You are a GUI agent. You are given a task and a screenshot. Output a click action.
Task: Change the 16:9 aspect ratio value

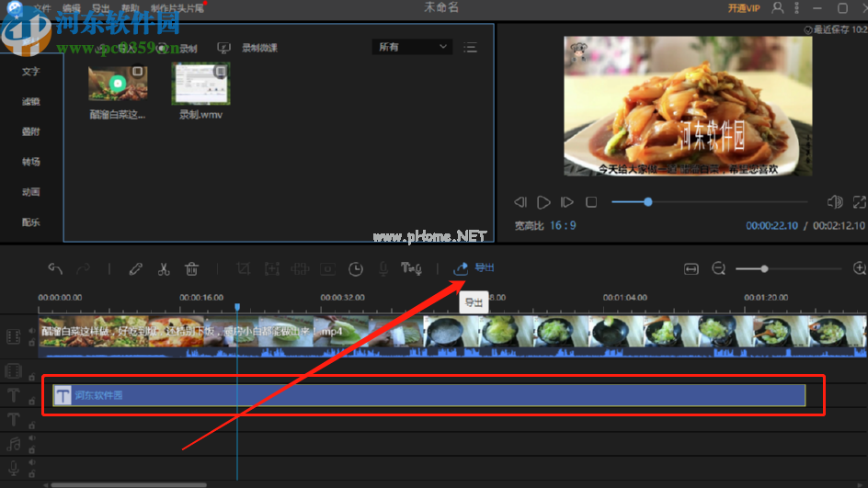(x=563, y=226)
